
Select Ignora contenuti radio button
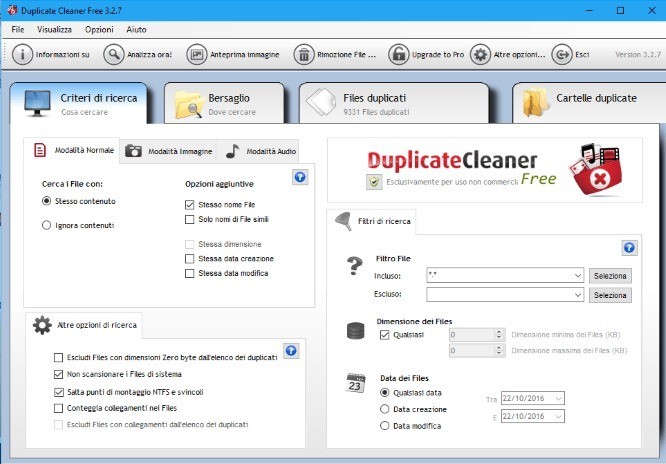coord(46,225)
